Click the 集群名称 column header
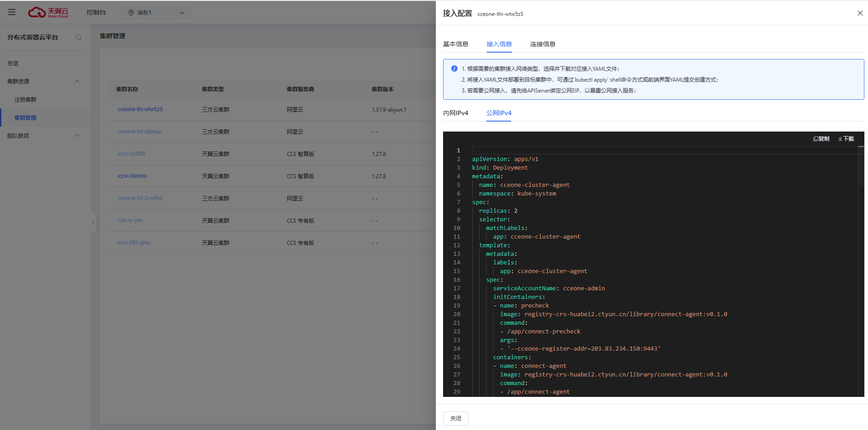Viewport: 868px width, 430px height. click(127, 89)
